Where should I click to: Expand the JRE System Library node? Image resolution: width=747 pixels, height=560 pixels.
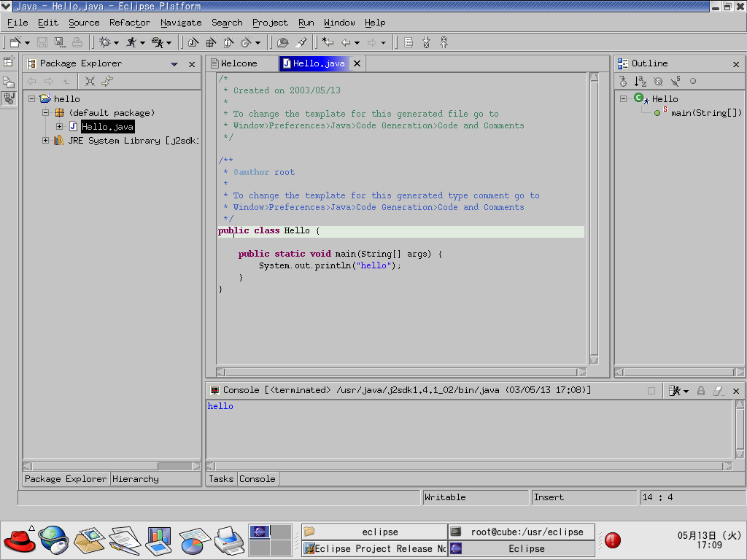pos(46,141)
